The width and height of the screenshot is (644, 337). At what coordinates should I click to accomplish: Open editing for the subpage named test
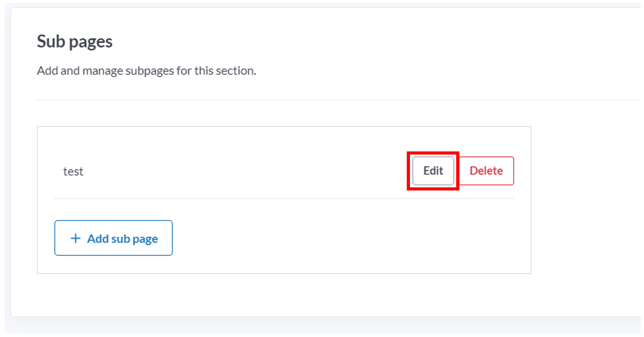point(433,171)
